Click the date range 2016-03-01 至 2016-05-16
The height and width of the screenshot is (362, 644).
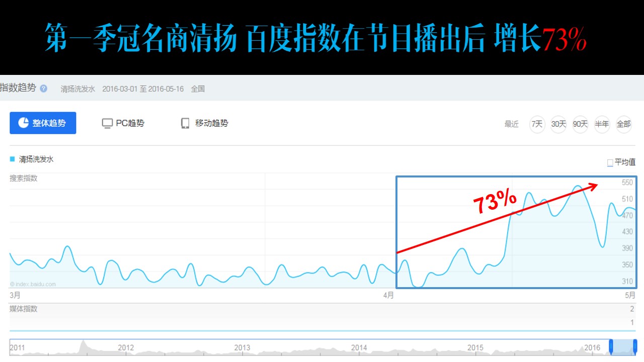tap(143, 89)
